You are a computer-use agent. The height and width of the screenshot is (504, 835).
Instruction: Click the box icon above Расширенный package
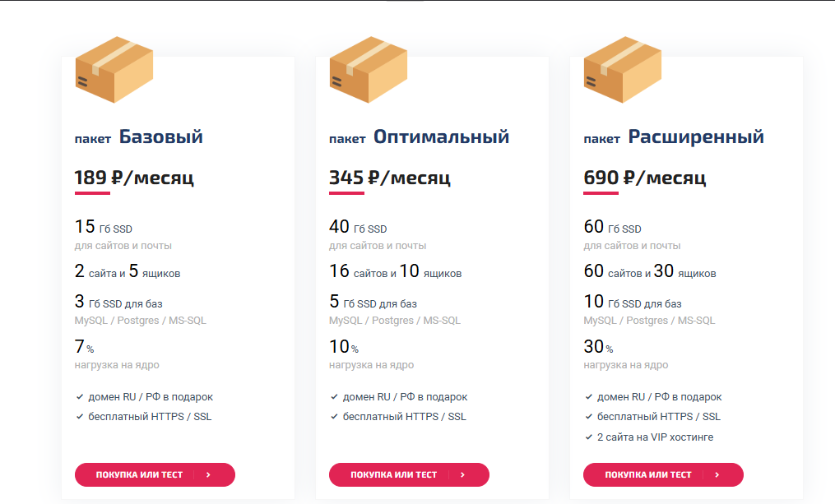tap(623, 70)
